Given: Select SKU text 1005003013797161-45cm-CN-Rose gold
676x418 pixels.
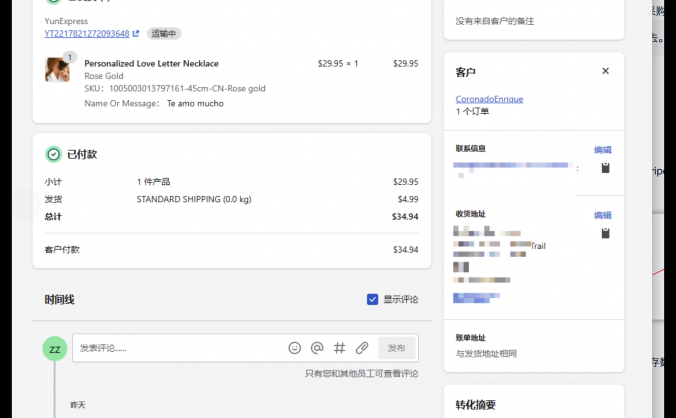Looking at the screenshot, I should tap(187, 88).
